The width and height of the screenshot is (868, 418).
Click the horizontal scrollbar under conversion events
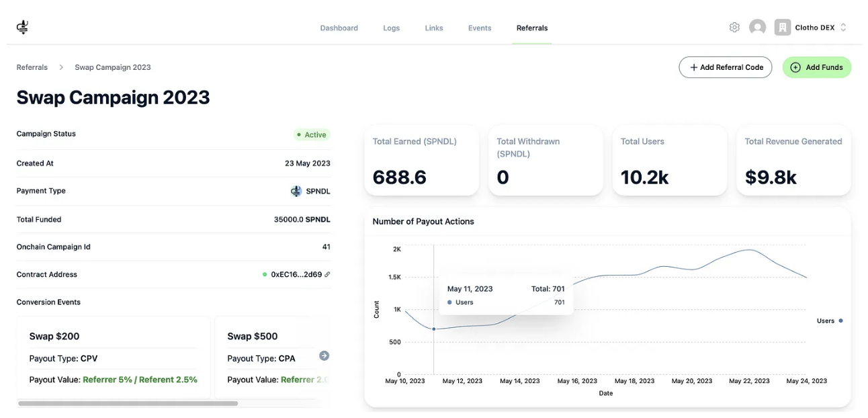coord(128,404)
